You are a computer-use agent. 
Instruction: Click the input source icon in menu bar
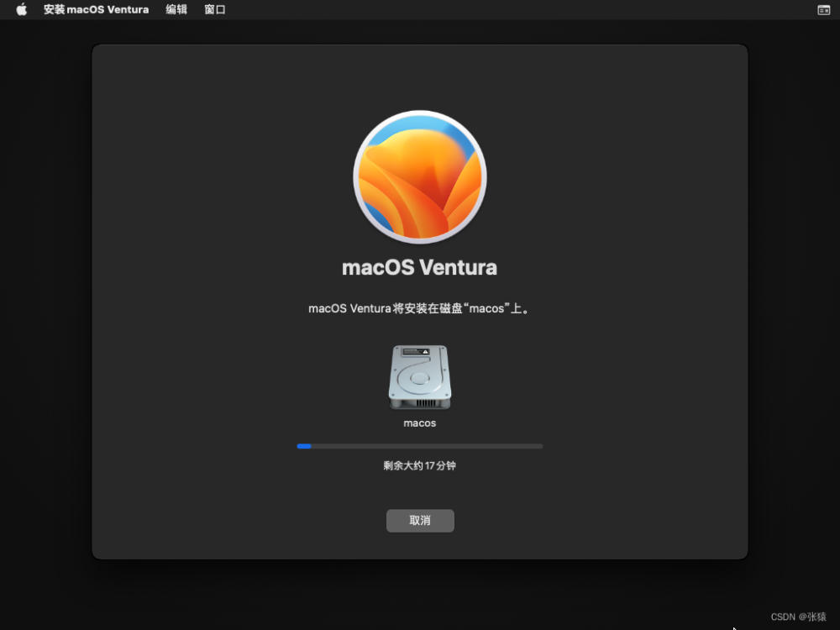point(823,9)
